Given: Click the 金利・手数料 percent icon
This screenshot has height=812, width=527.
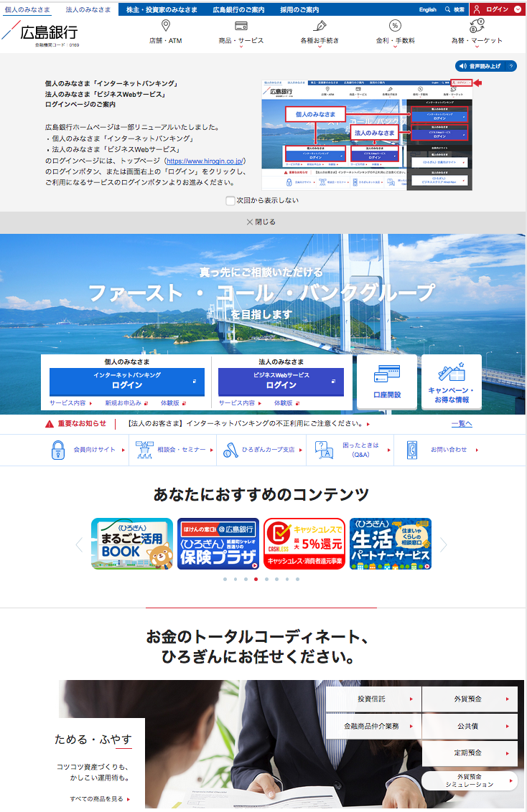Looking at the screenshot, I should 395,25.
